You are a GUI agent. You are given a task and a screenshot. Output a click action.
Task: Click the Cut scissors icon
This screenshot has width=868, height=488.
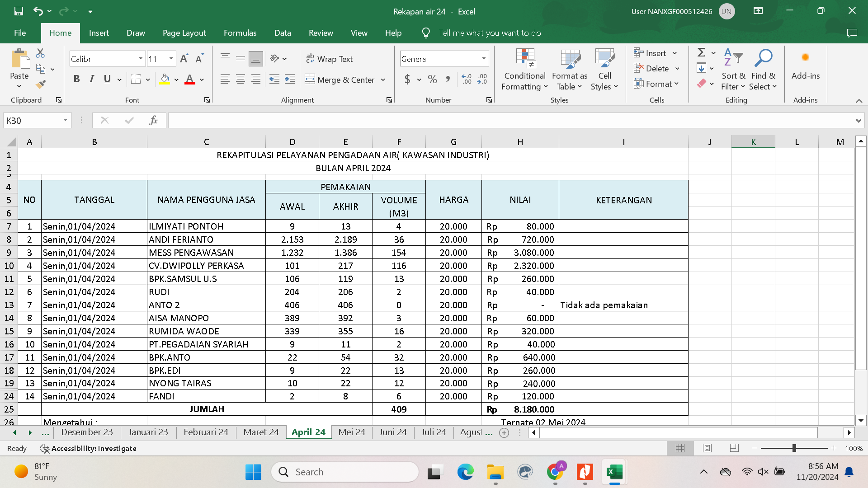tap(40, 53)
